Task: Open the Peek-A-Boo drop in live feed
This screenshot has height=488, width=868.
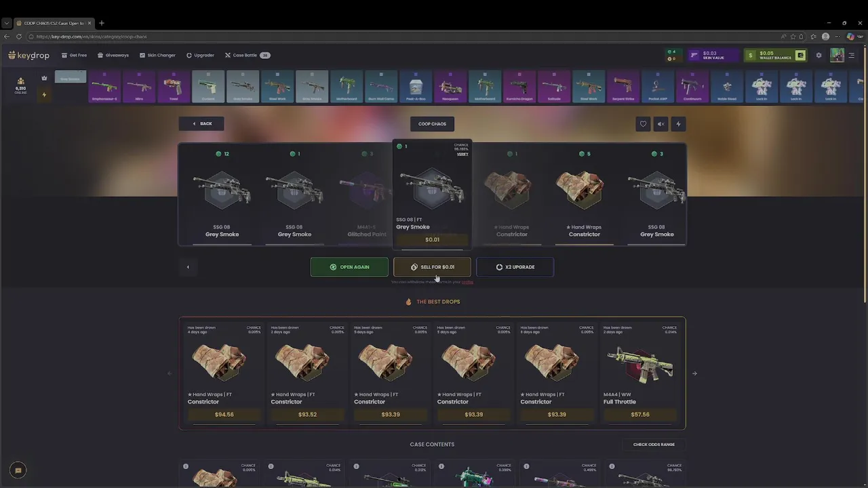Action: tap(416, 87)
